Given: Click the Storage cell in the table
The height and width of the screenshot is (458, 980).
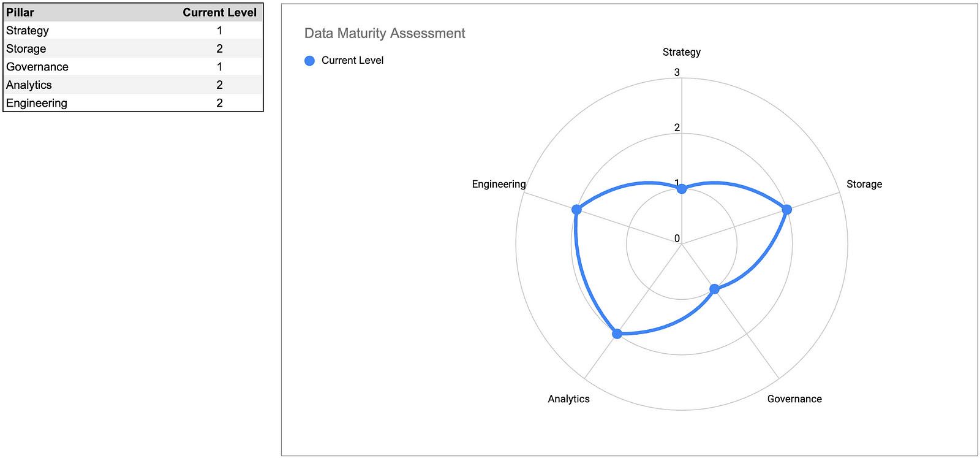Looking at the screenshot, I should tap(26, 48).
